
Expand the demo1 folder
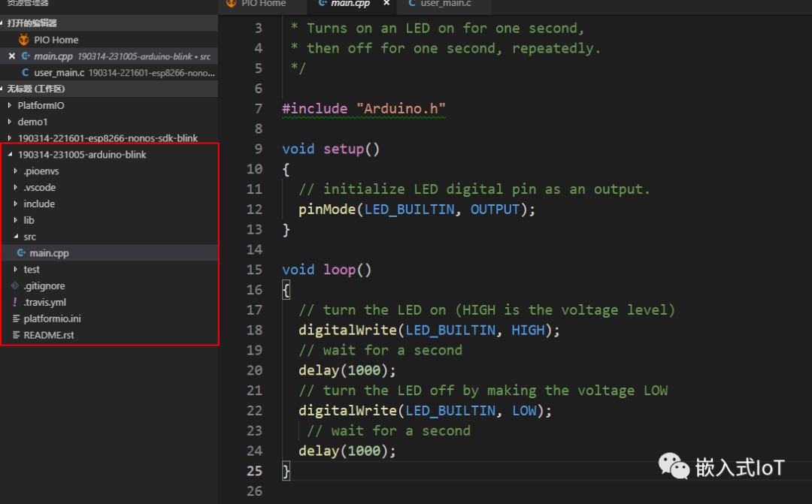[32, 122]
